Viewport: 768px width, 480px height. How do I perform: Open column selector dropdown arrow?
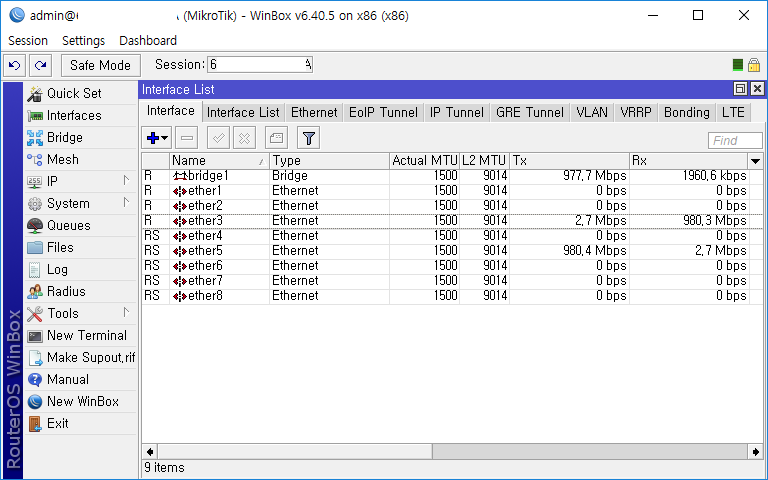(755, 161)
